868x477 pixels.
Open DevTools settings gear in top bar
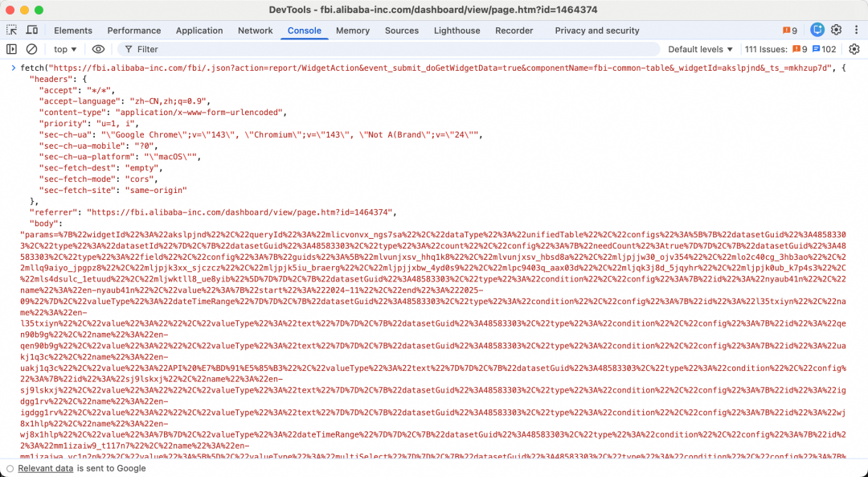click(x=836, y=31)
